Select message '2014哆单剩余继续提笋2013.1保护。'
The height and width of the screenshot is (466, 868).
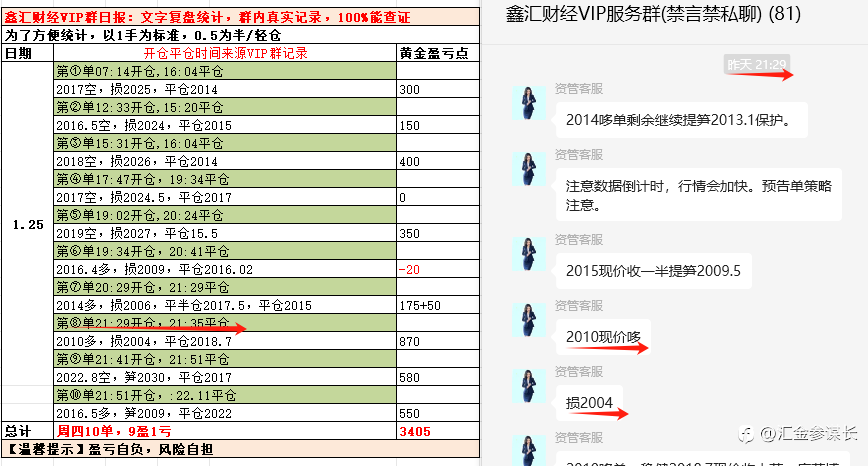click(681, 120)
